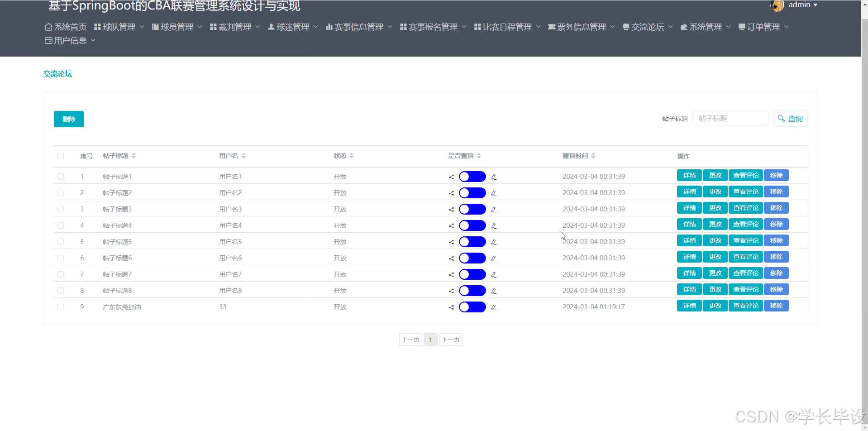Open the 订单管理 menu
Image resolution: width=868 pixels, height=431 pixels.
(764, 27)
